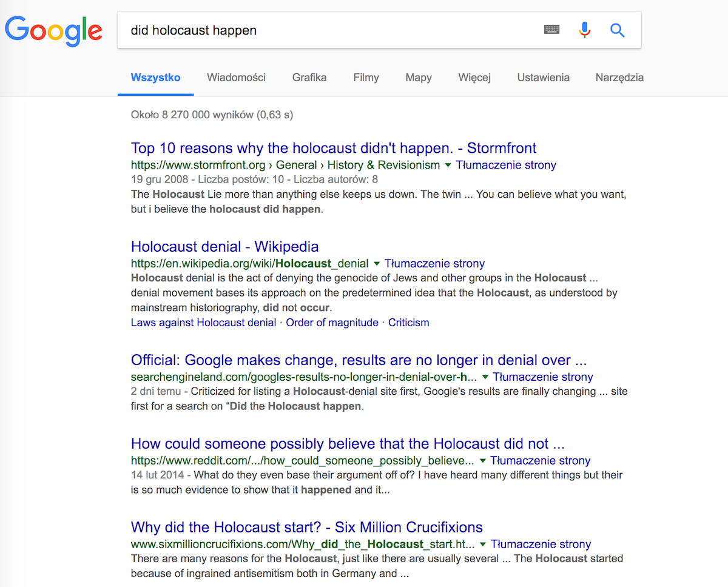Image resolution: width=728 pixels, height=587 pixels.
Task: Click Tłumaczenie strony for Stormfront result
Action: pos(506,165)
